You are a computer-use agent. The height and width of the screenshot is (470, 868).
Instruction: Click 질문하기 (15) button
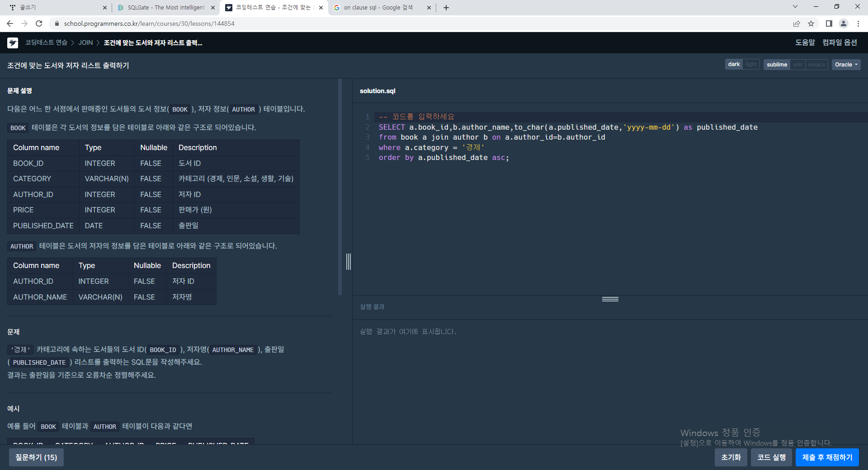coord(36,457)
